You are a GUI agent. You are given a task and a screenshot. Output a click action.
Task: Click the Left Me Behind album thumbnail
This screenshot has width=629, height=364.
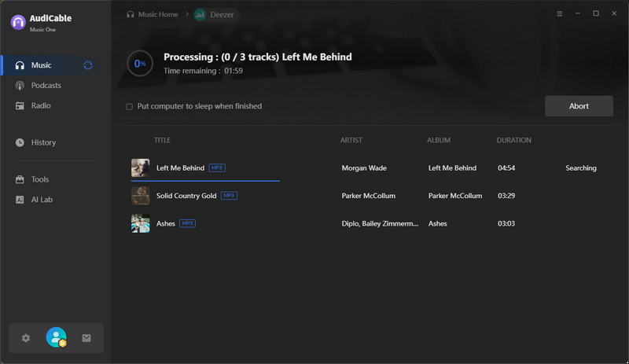point(141,167)
